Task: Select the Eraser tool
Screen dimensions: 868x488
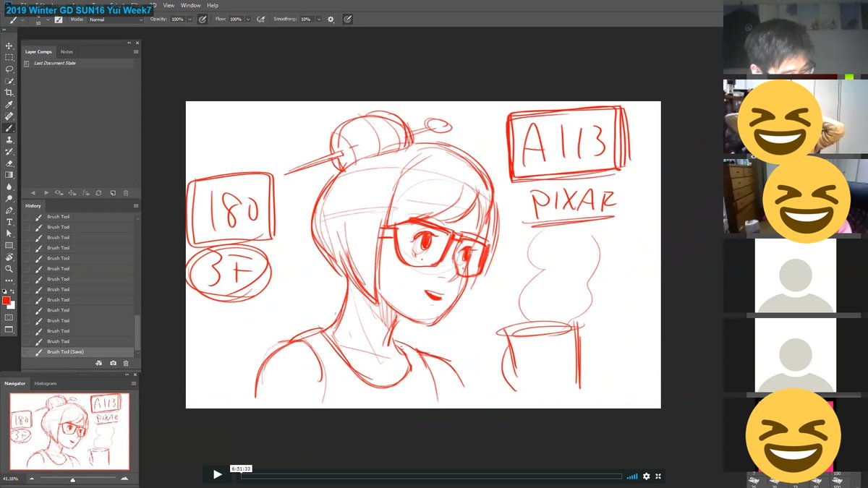Action: pos(9,163)
